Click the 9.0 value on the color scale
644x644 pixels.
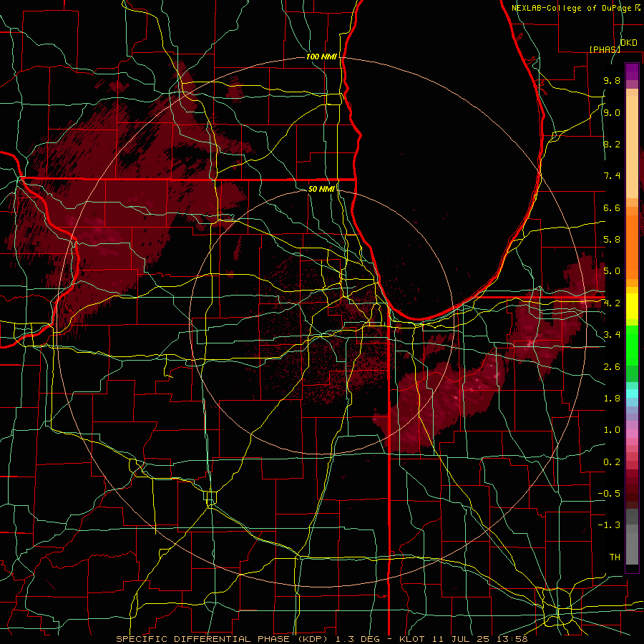tap(612, 112)
